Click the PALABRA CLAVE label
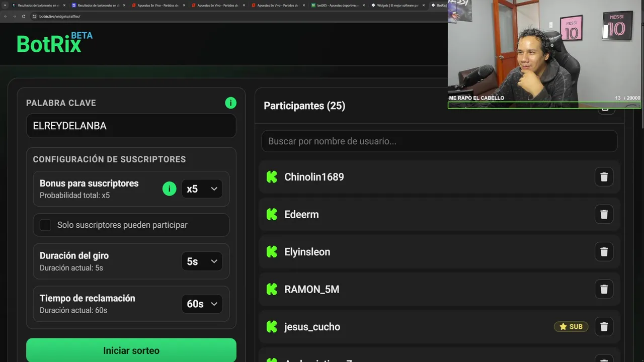Image resolution: width=644 pixels, height=362 pixels. (61, 103)
